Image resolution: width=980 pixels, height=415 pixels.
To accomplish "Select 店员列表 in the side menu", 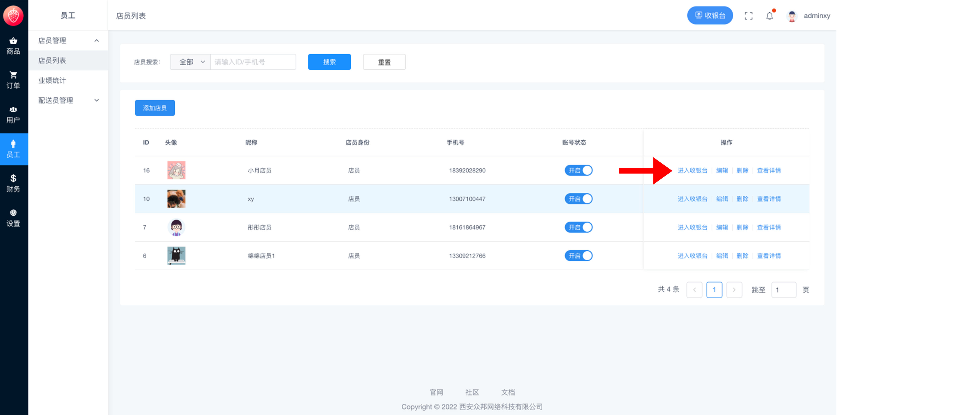I will (x=68, y=60).
